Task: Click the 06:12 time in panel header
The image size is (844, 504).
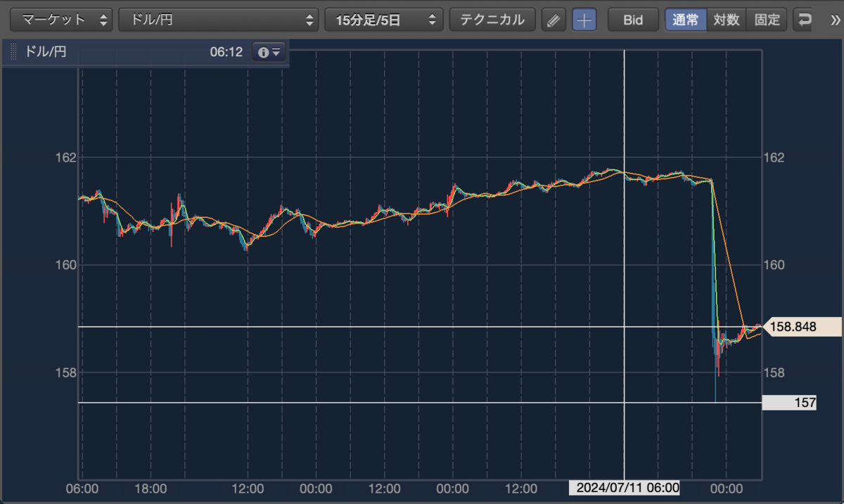Action: [x=226, y=52]
